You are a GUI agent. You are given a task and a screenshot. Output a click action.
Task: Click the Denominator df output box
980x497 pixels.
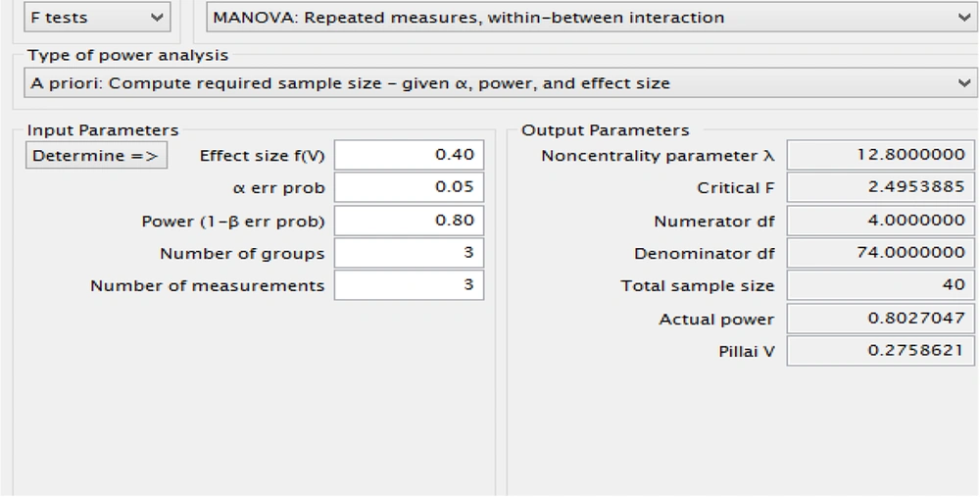coord(882,253)
